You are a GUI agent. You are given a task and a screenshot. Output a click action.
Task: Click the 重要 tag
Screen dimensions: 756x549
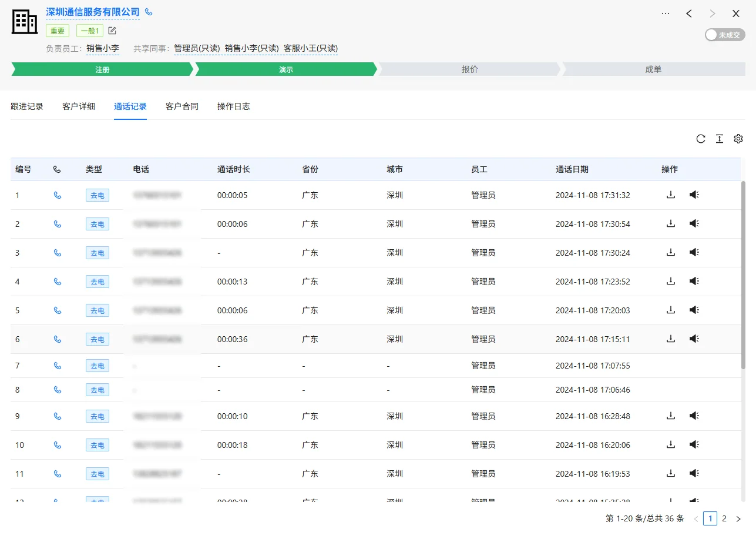pyautogui.click(x=58, y=31)
